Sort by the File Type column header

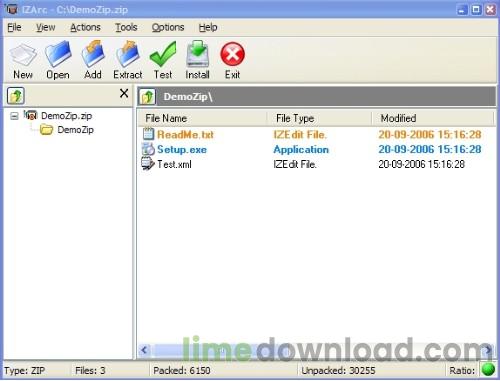pyautogui.click(x=319, y=118)
